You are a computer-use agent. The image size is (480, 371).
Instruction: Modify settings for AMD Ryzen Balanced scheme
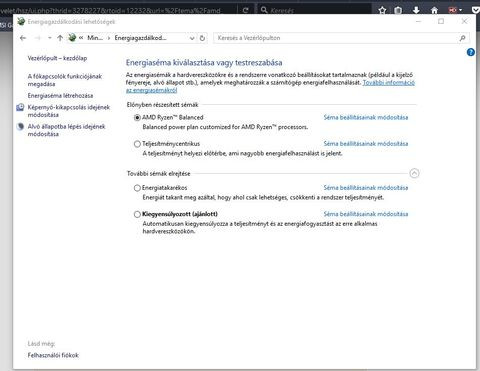point(366,117)
